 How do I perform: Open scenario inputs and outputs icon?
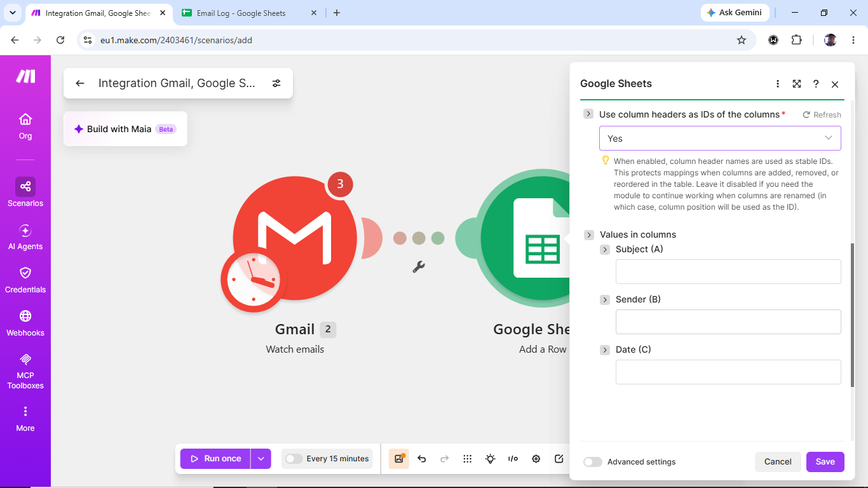[513, 459]
